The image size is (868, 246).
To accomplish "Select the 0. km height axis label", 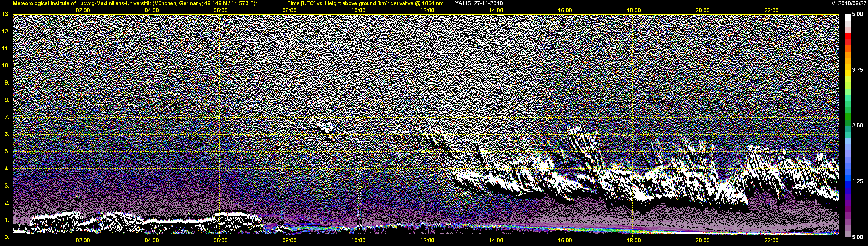I will pyautogui.click(x=7, y=237).
